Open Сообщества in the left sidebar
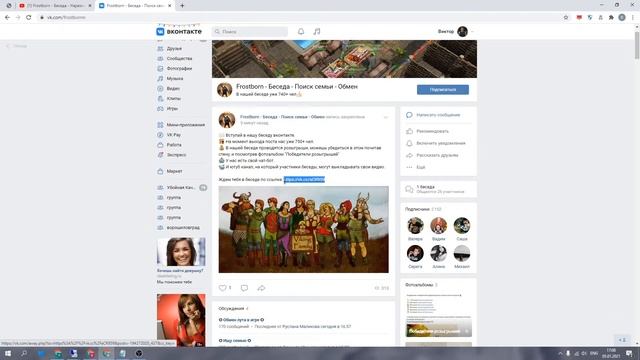Viewport: 640px width, 360px height. 179,58
